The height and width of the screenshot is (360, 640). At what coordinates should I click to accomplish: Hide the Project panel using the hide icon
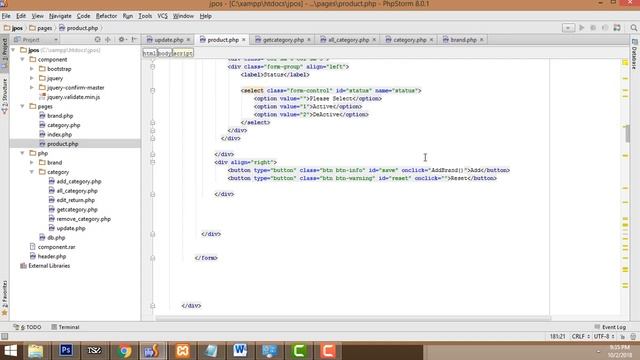click(x=134, y=40)
